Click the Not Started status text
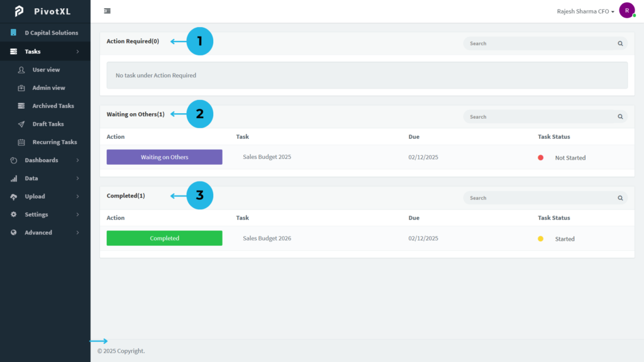 pyautogui.click(x=570, y=158)
